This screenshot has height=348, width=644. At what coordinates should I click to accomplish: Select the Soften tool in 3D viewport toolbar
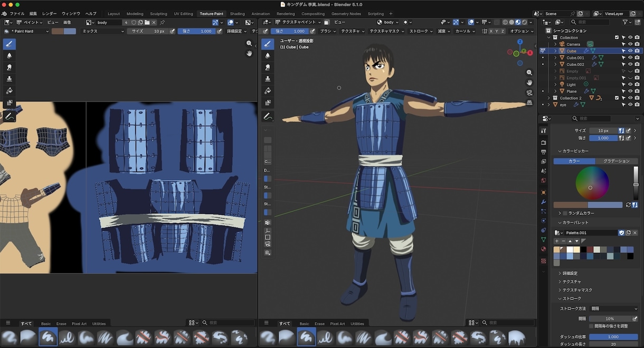tap(268, 55)
